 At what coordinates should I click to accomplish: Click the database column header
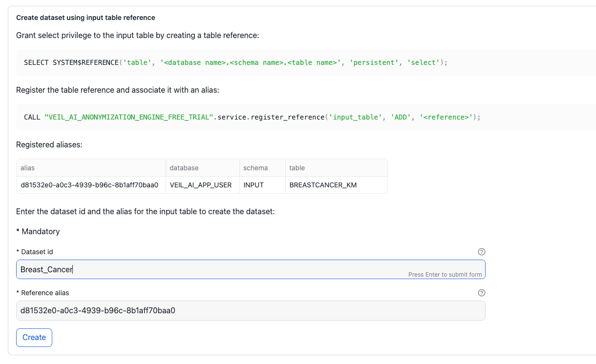point(202,168)
